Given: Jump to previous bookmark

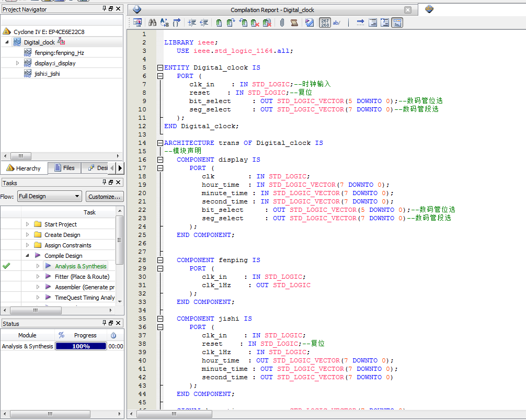Looking at the screenshot, I should tap(243, 22).
